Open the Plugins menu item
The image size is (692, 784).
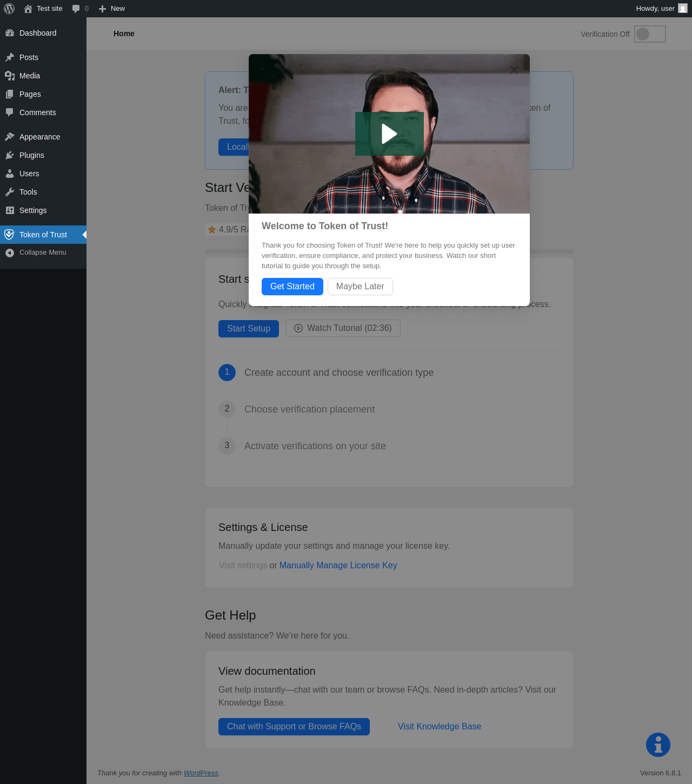point(43,155)
